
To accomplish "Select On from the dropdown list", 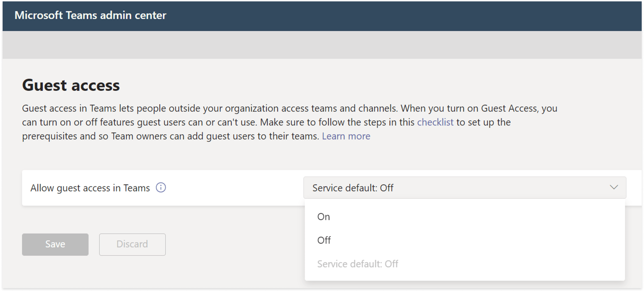I will tap(324, 217).
